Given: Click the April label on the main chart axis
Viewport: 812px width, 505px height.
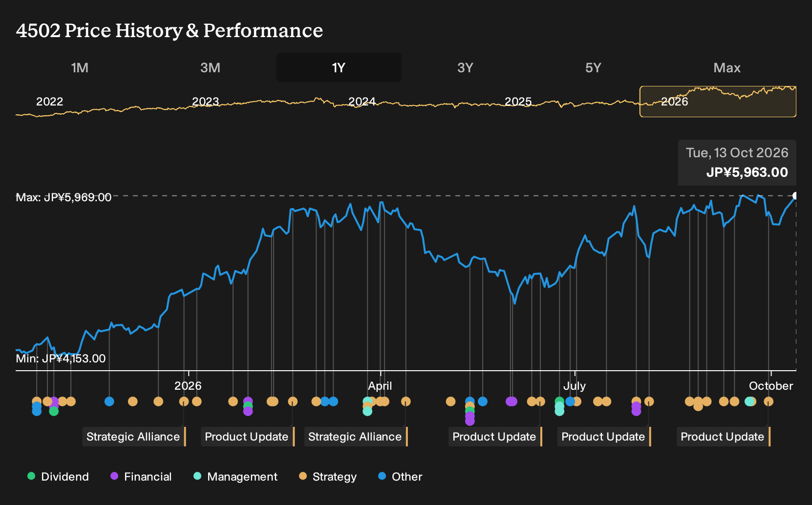Looking at the screenshot, I should [x=380, y=386].
